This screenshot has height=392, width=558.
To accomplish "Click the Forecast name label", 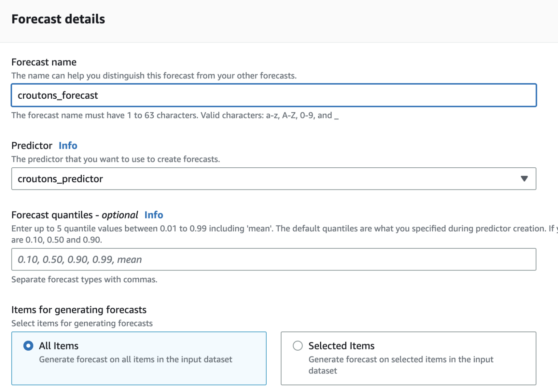I will 44,62.
